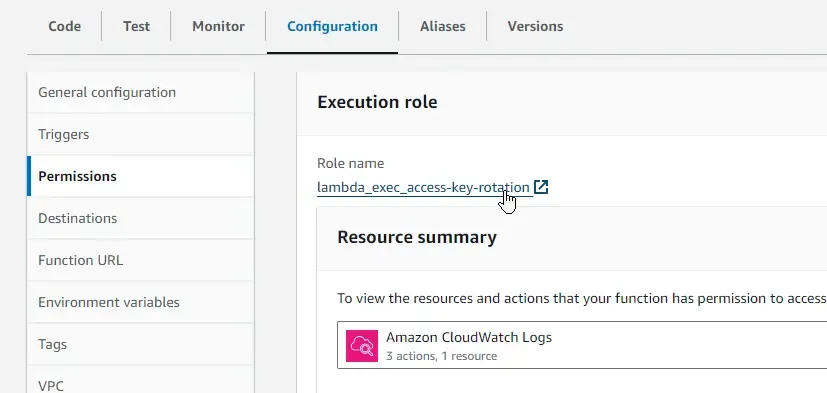Switch to the Versions tab

point(535,26)
